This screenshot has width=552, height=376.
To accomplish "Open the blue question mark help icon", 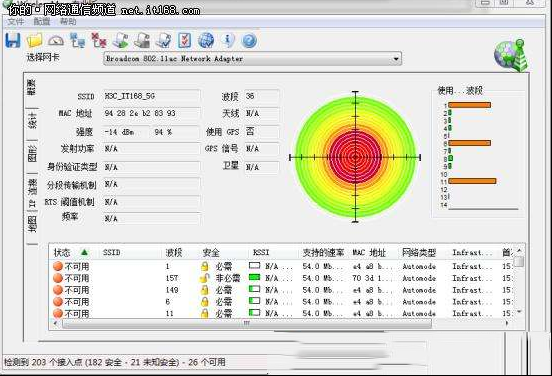I will (249, 41).
